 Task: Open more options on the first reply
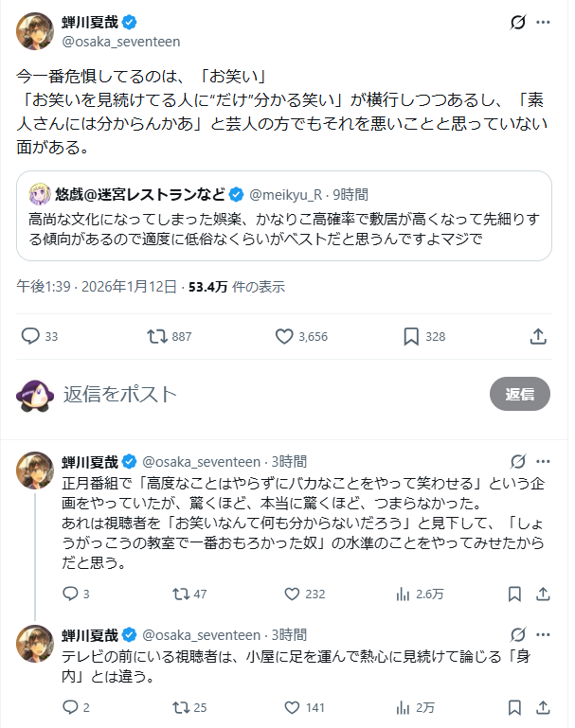point(543,462)
